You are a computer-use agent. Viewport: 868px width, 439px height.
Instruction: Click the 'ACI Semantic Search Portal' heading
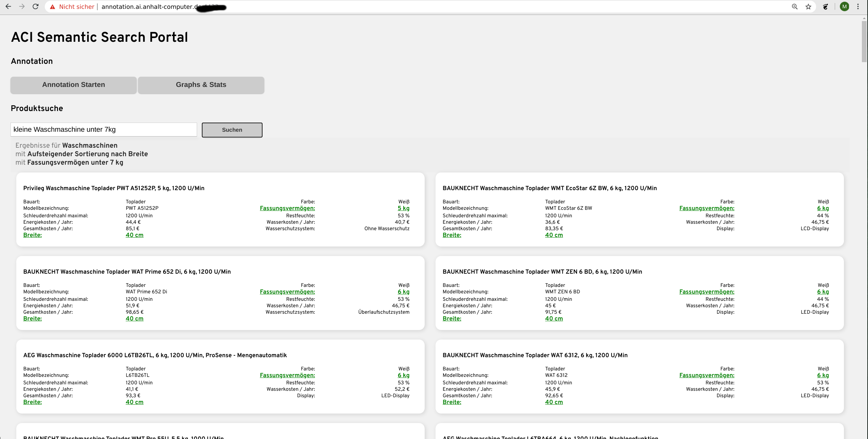coord(99,37)
